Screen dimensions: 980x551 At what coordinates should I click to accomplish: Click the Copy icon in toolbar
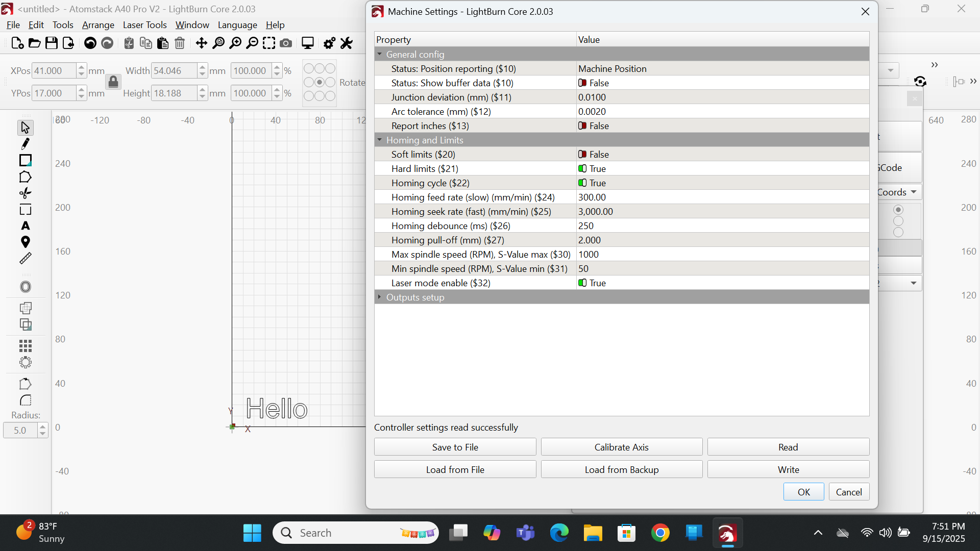tap(146, 43)
